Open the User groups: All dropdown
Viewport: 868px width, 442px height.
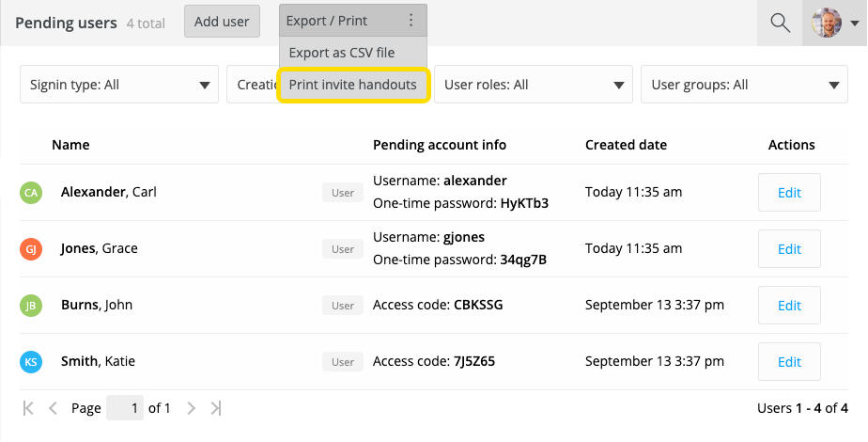[x=744, y=85]
